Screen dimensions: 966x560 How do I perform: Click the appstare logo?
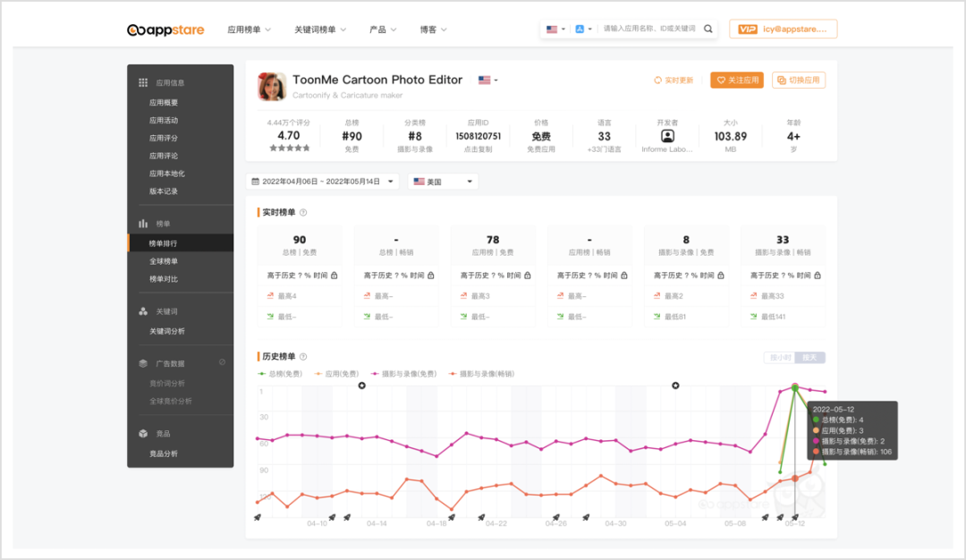point(165,30)
